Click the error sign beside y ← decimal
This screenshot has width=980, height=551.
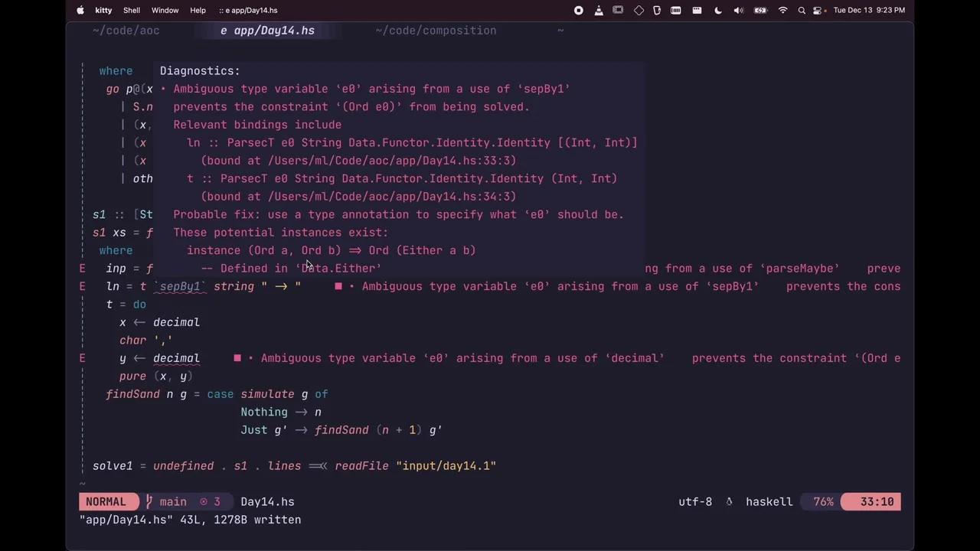83,358
